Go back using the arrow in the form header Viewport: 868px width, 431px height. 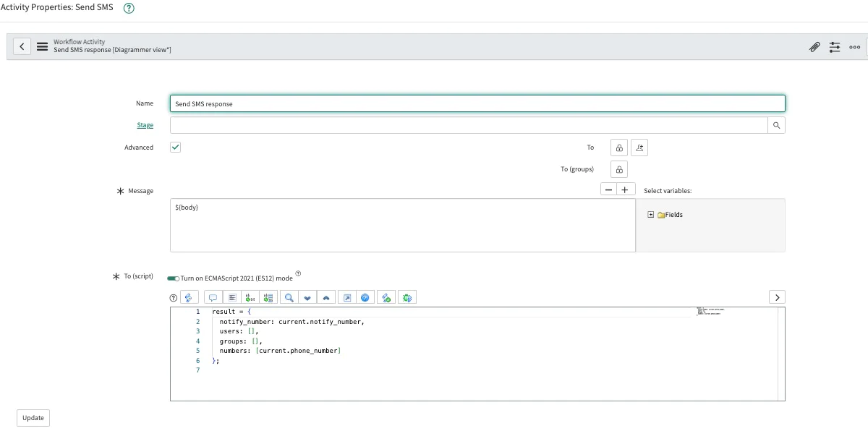(x=22, y=46)
